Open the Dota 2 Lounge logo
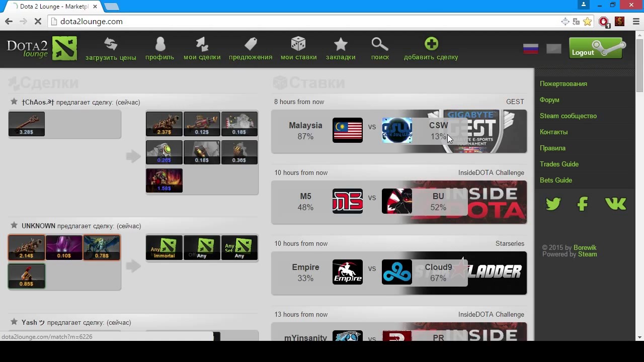Image resolution: width=644 pixels, height=362 pixels. [42, 48]
